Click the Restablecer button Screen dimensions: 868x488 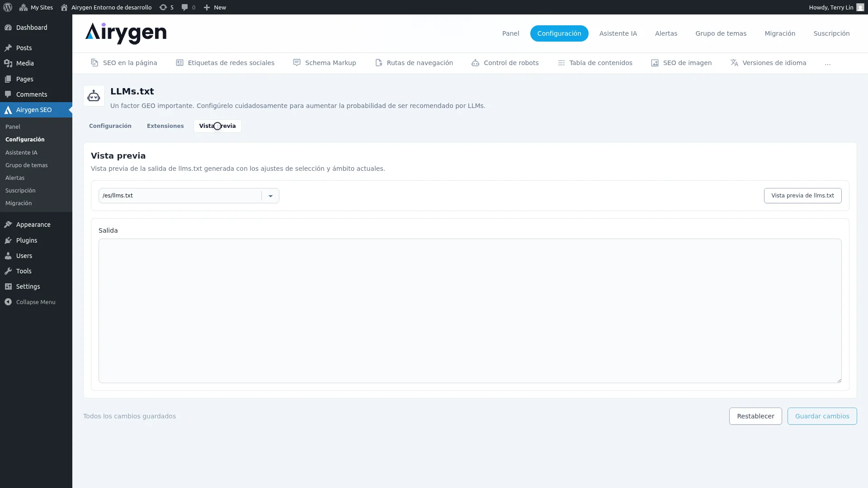755,416
